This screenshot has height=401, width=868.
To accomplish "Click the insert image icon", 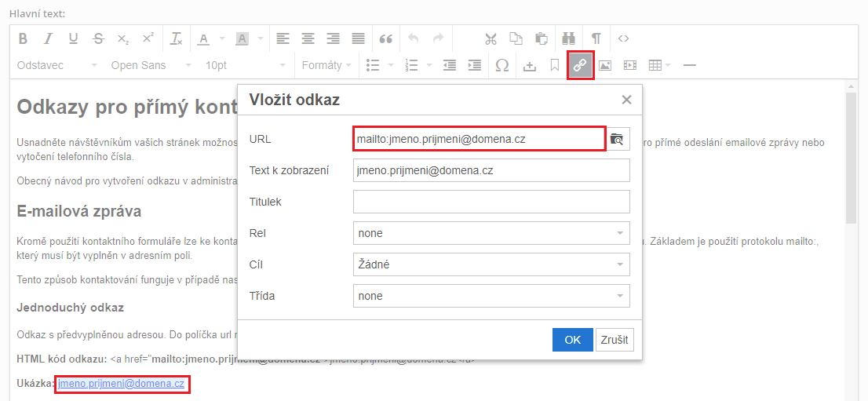I will point(605,66).
